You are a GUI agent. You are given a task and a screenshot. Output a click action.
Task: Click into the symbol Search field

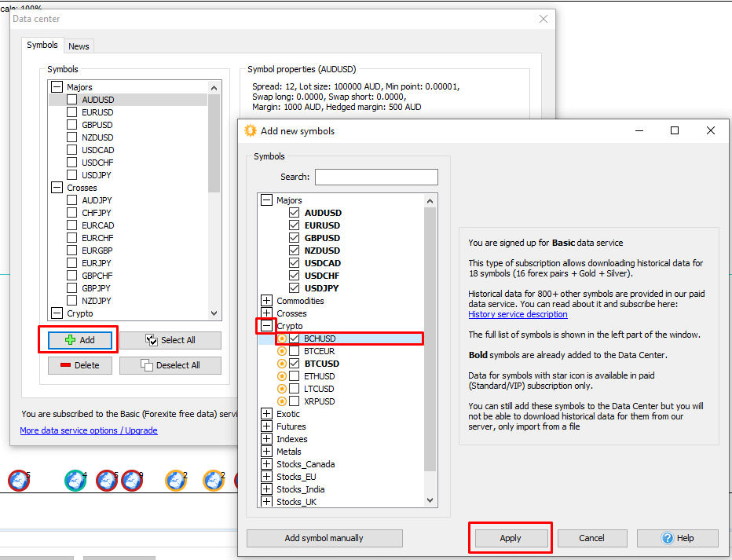click(x=376, y=177)
